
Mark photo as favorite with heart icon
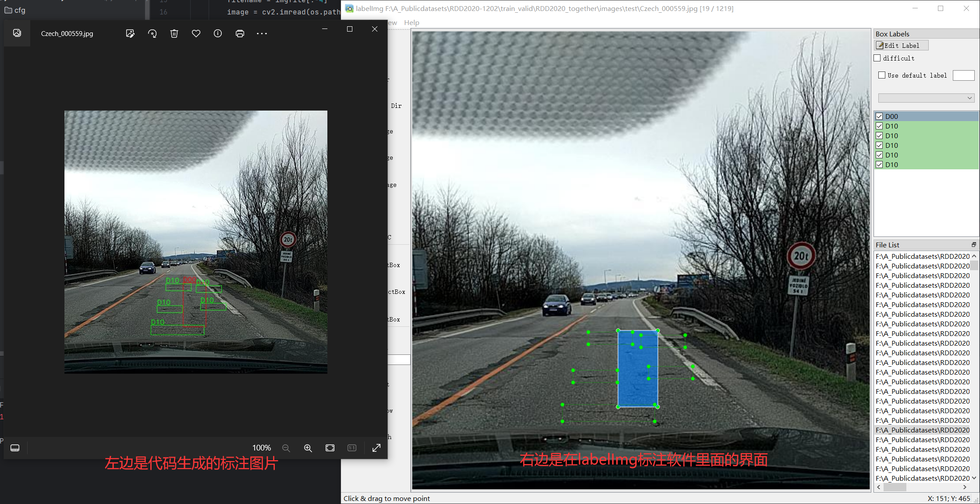click(196, 33)
